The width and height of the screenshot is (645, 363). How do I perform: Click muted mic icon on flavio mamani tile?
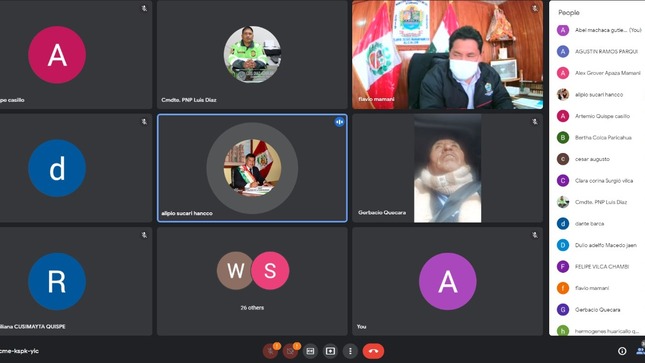pos(534,8)
